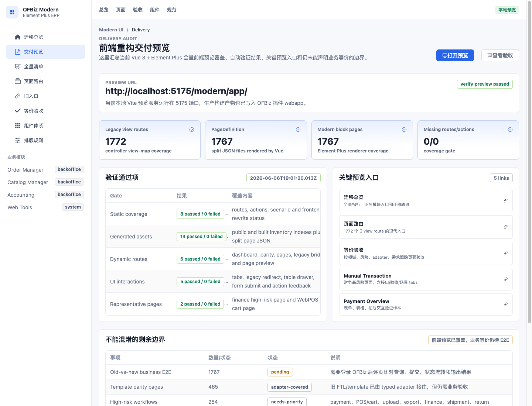Click the icon beside 全量清单
The width and height of the screenshot is (532, 406).
[x=18, y=66]
